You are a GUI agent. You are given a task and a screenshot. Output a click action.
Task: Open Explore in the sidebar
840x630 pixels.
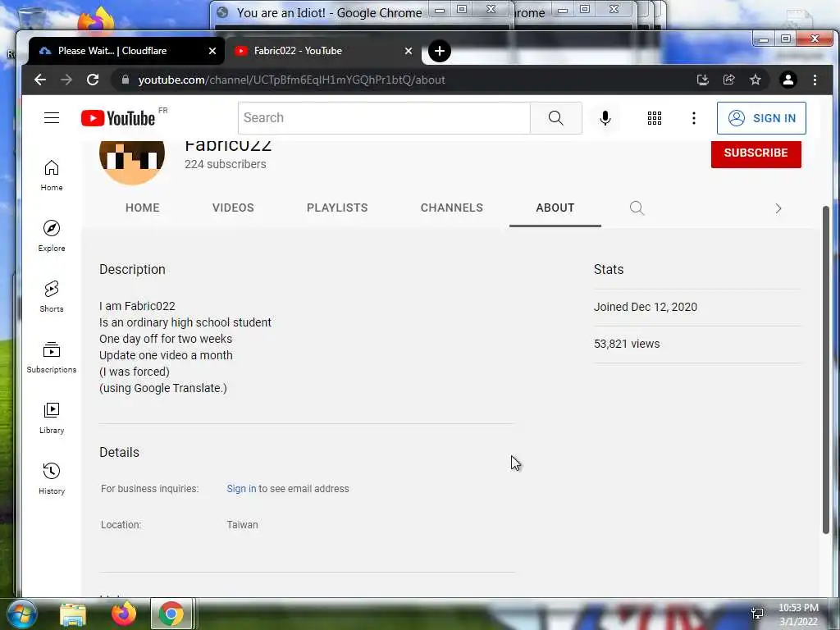pos(52,235)
